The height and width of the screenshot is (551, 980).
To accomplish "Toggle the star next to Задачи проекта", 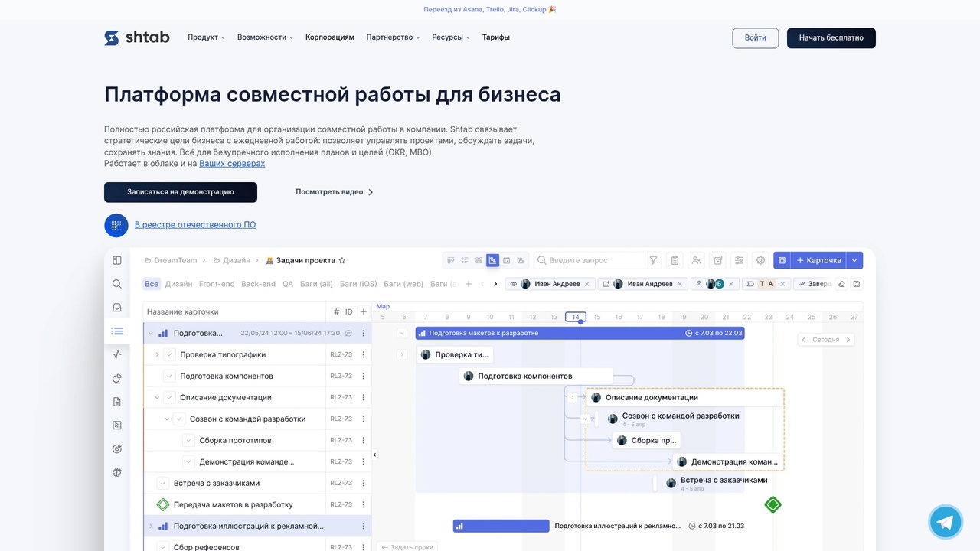I will [x=341, y=260].
